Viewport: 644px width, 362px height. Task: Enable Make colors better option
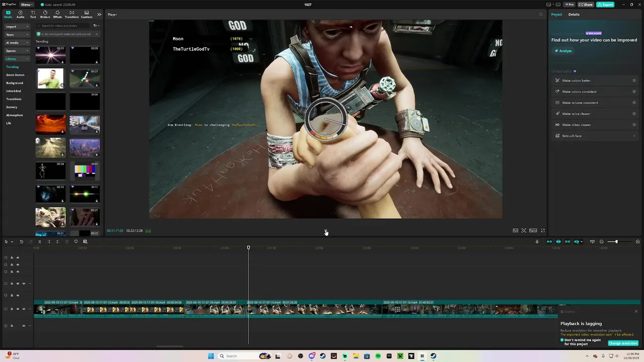pyautogui.click(x=634, y=80)
